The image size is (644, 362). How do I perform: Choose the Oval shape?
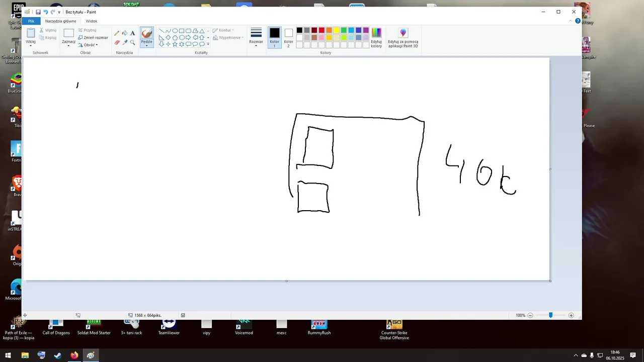click(175, 31)
